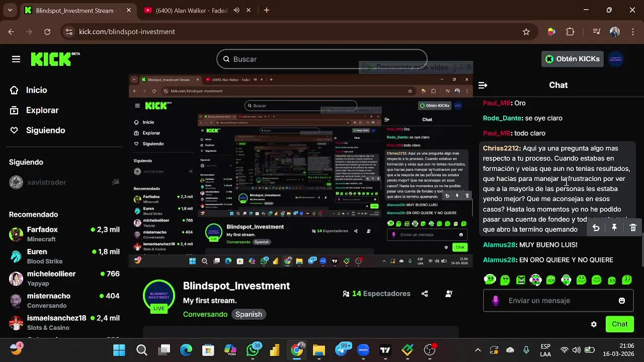Viewport: 644px width, 362px height.
Task: Open Farfadox's recommended channel
Action: click(x=64, y=234)
